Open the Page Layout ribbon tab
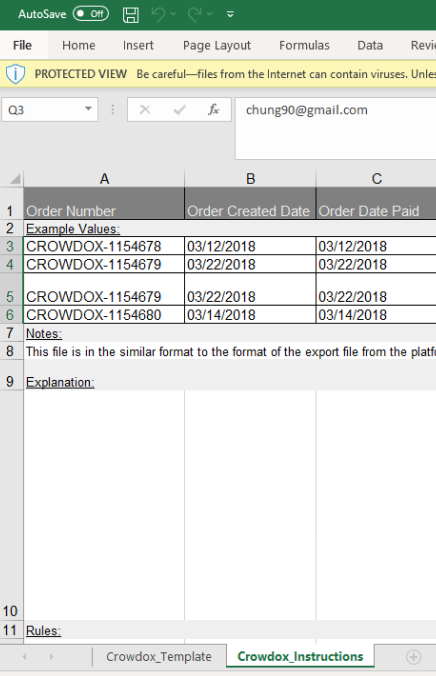The height and width of the screenshot is (676, 436). [x=216, y=45]
